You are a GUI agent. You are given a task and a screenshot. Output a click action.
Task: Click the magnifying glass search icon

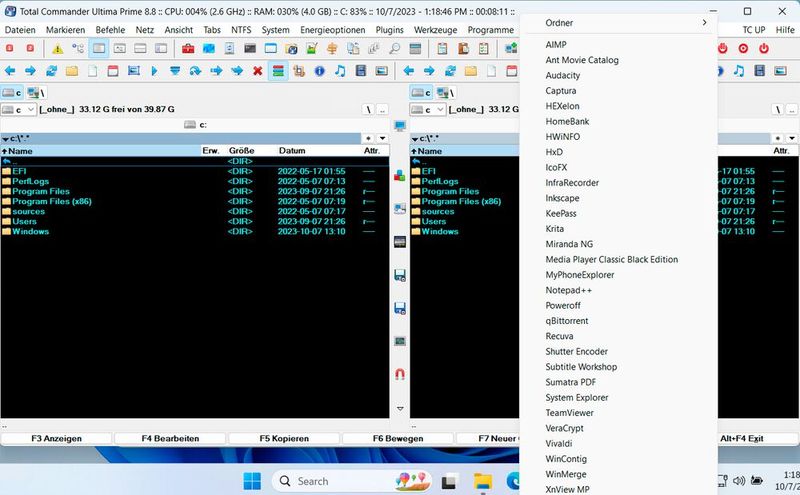(x=394, y=48)
